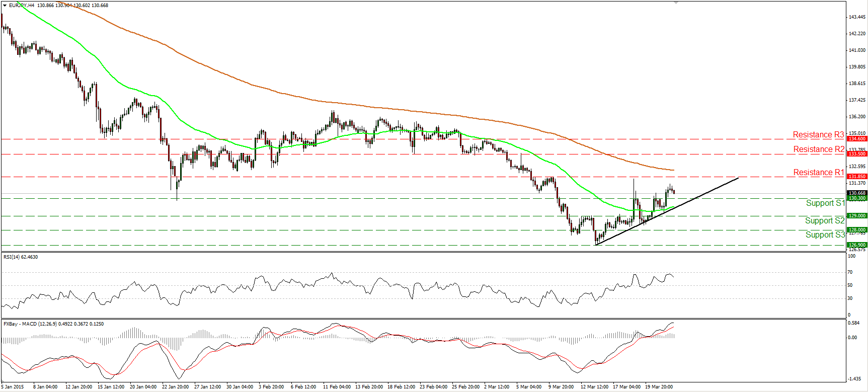This screenshot has height=392, width=868.
Task: Click MACD scale value -1.435
Action: [854, 379]
